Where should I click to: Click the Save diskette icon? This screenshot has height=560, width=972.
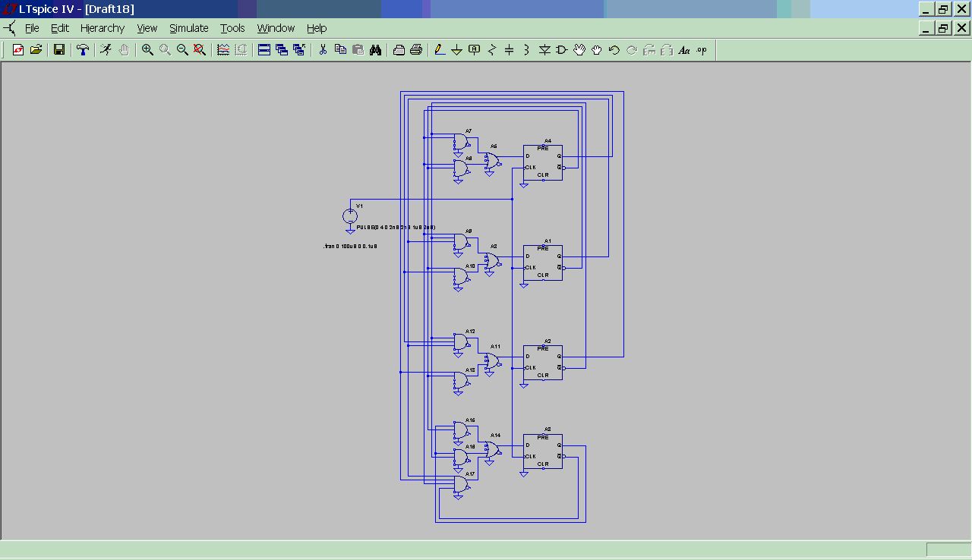point(58,50)
